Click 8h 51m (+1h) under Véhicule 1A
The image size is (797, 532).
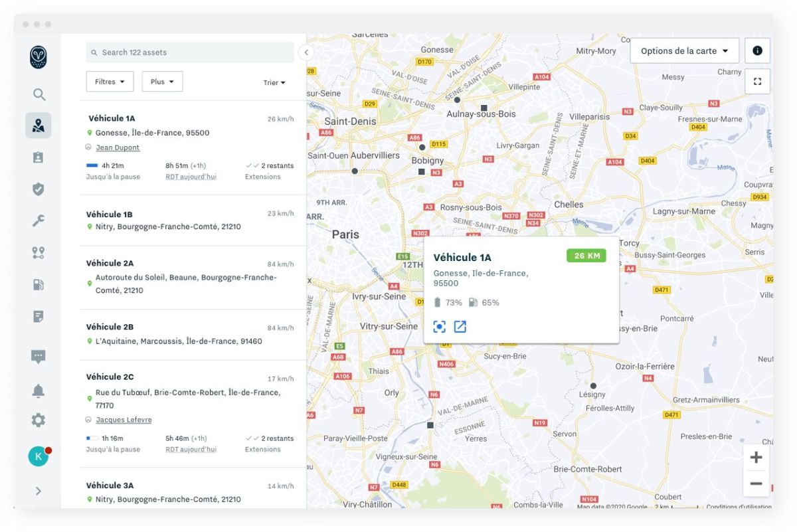coord(186,165)
